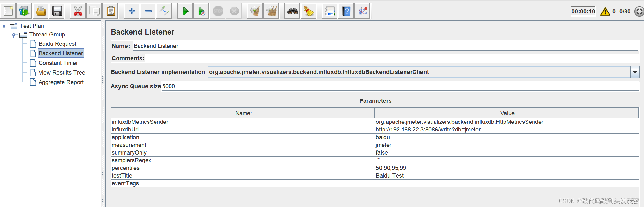Collapse all with the minus icon

coord(148,11)
